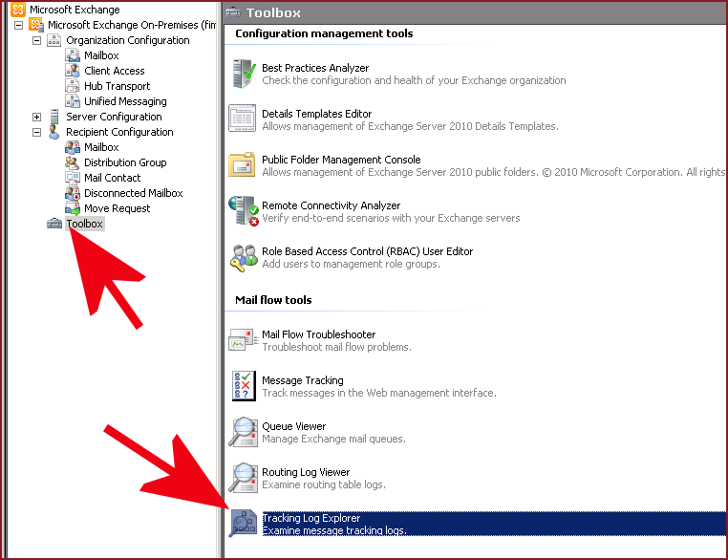This screenshot has width=728, height=560.
Task: Select Recipient Configuration tree label
Action: pyautogui.click(x=119, y=132)
